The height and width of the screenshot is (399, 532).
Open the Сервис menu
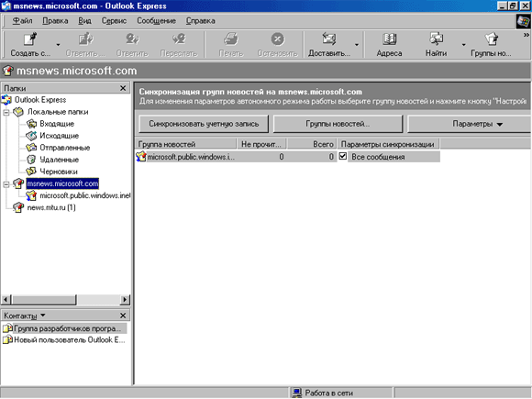[x=114, y=21]
